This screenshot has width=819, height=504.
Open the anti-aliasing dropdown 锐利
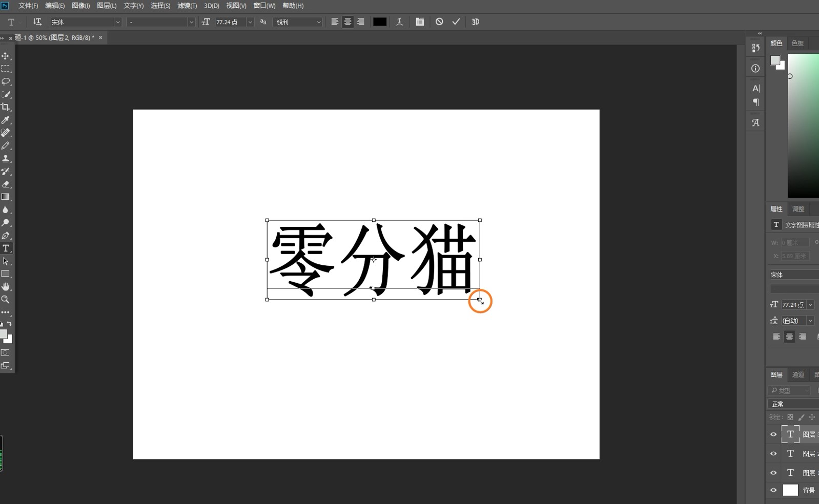pos(297,22)
